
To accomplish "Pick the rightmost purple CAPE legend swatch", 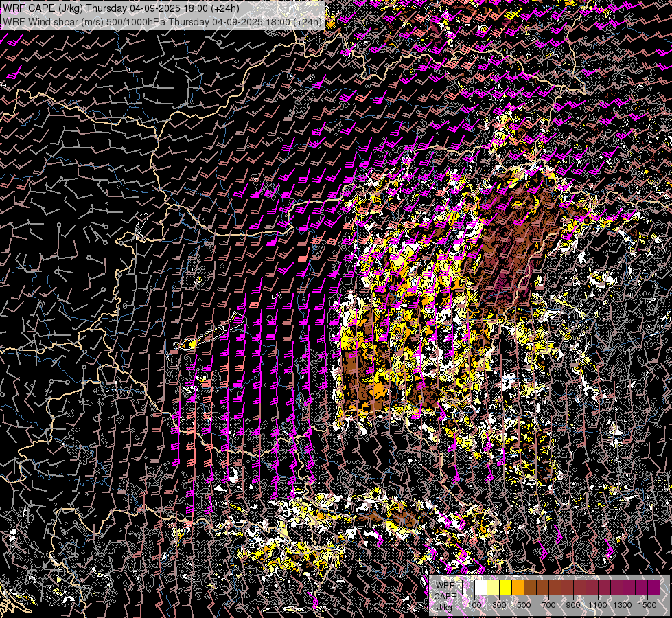I will coord(654,587).
